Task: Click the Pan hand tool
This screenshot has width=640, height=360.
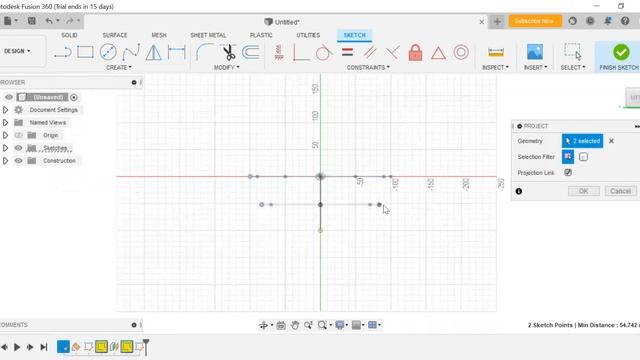Action: [295, 325]
